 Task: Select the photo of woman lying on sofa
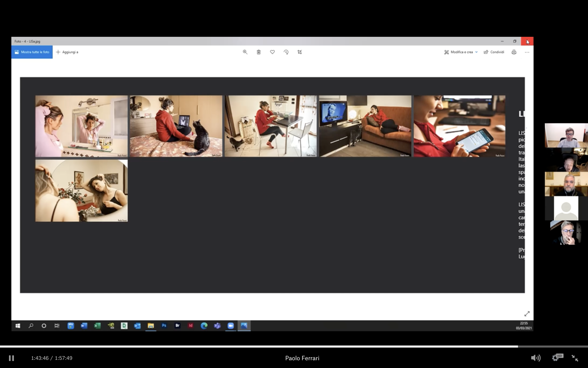[365, 126]
